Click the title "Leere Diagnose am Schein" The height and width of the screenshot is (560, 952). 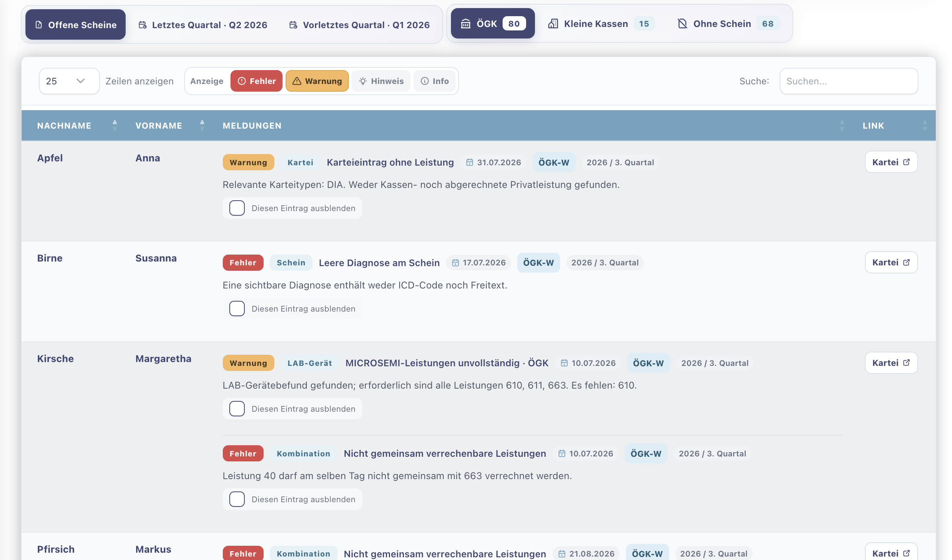tap(379, 263)
